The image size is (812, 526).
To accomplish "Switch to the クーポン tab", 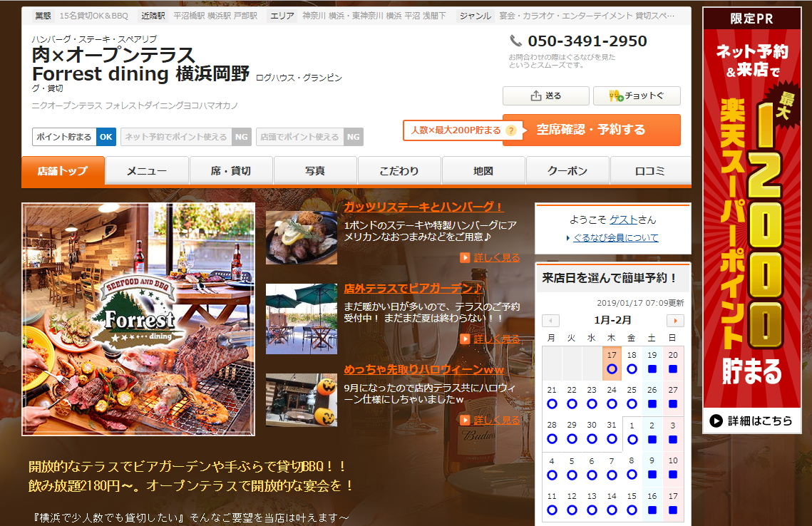I will (x=567, y=171).
